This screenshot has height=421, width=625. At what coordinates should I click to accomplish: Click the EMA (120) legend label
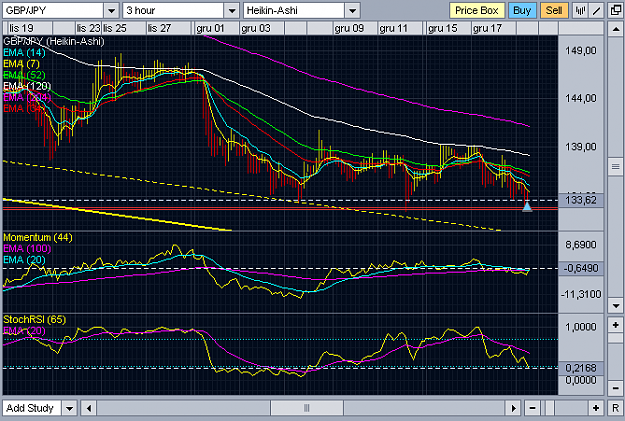point(27,86)
